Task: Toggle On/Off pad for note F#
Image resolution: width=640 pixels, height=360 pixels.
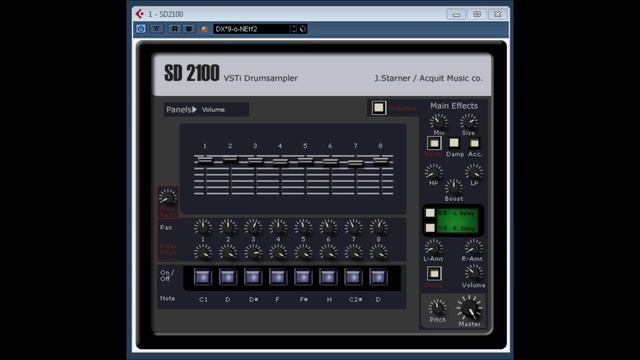Action: pyautogui.click(x=303, y=277)
